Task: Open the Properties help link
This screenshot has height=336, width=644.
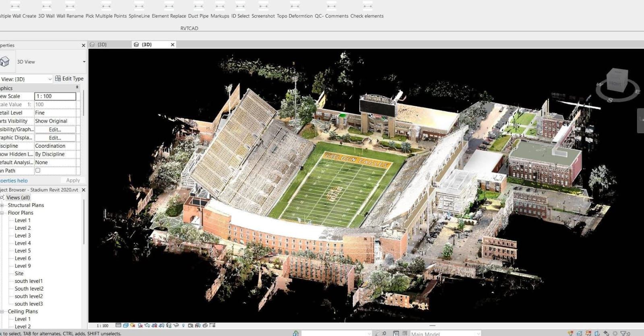Action: [x=14, y=181]
